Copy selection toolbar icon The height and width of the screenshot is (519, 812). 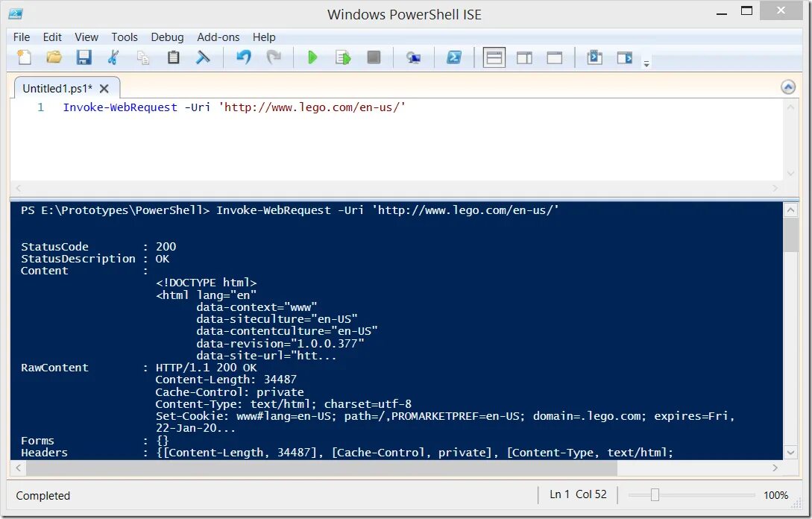click(143, 57)
